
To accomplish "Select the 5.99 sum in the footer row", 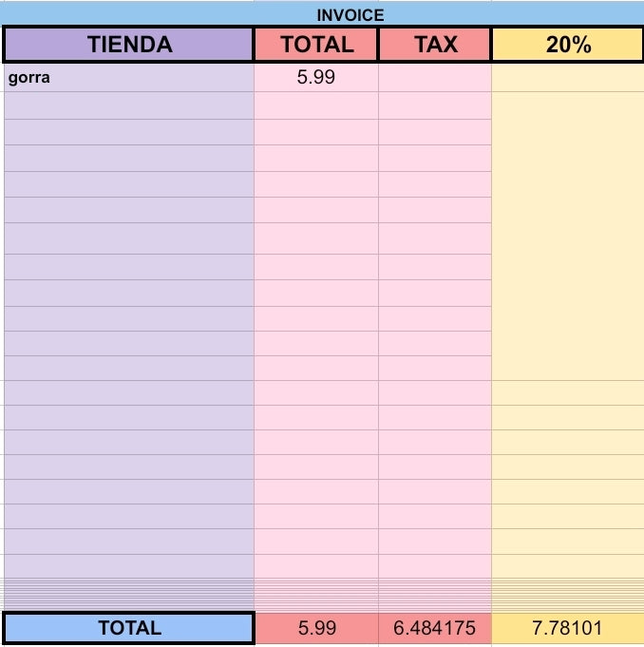I will click(316, 628).
